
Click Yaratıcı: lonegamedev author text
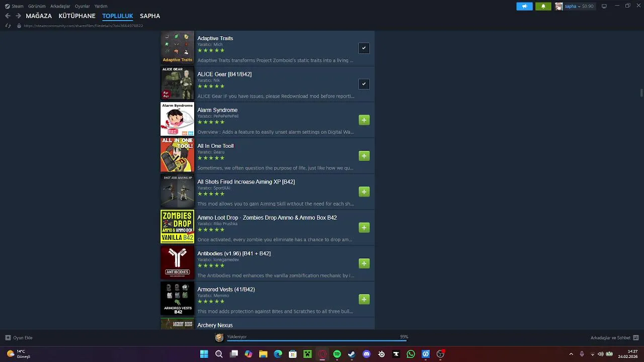point(218,260)
